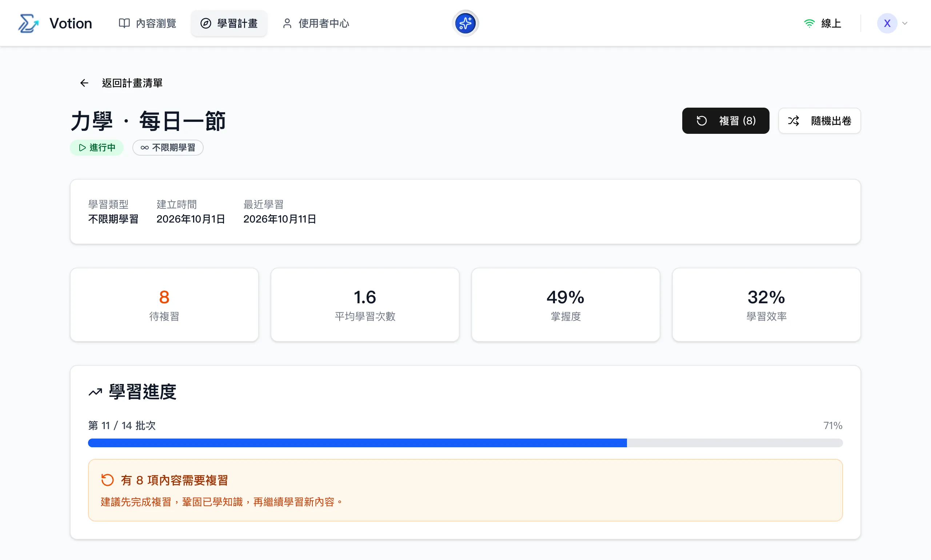Viewport: 931px width, 560px height.
Task: Click the X user avatar
Action: click(887, 23)
